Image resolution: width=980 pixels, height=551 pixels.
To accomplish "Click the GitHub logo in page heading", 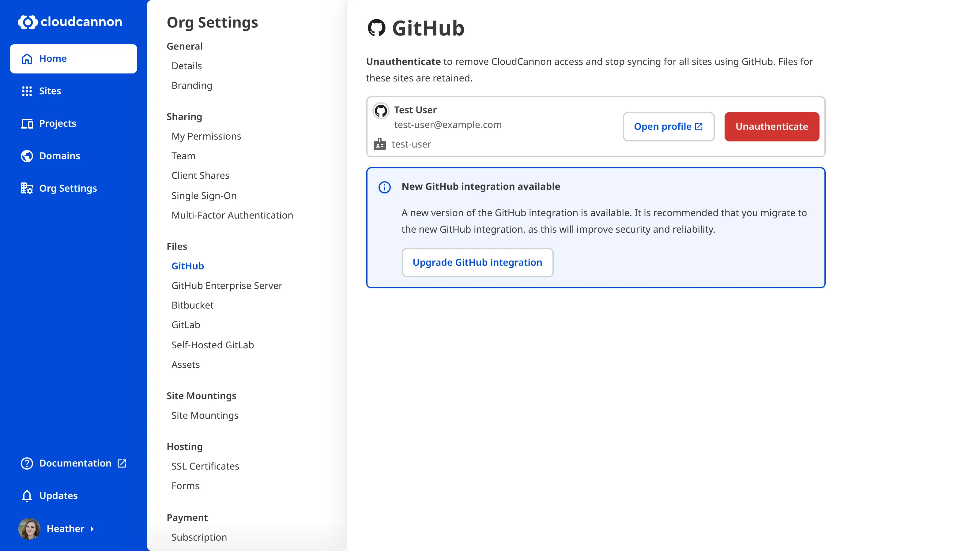I will click(377, 28).
